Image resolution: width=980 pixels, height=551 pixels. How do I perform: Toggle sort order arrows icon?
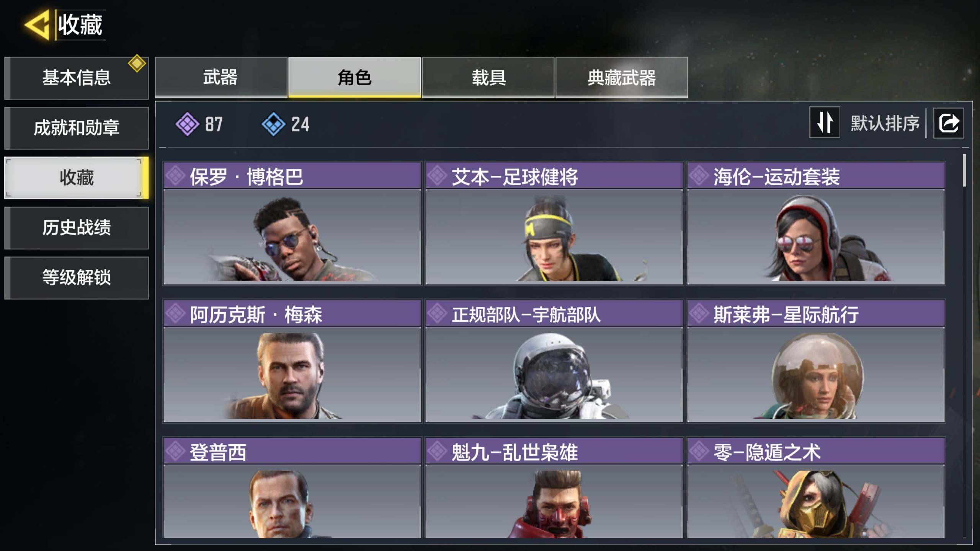[x=825, y=122]
